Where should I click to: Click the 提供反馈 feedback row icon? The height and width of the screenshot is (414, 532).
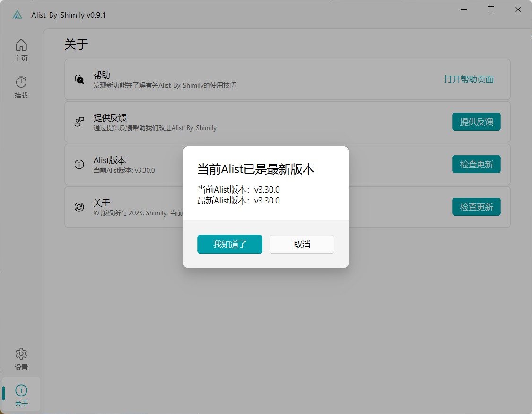tap(79, 122)
